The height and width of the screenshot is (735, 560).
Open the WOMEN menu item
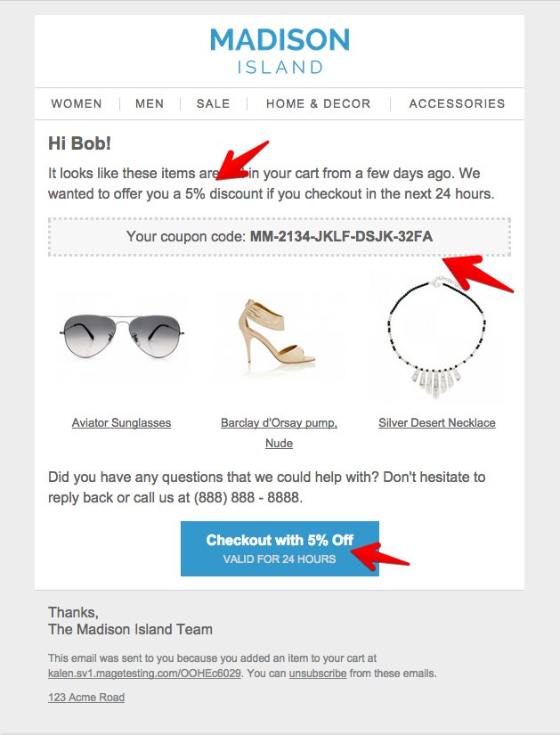[77, 104]
